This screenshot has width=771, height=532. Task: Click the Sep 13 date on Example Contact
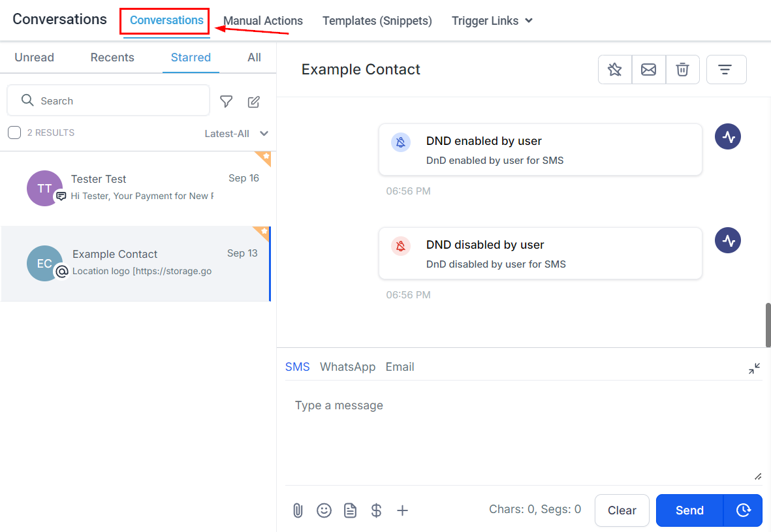tap(242, 253)
